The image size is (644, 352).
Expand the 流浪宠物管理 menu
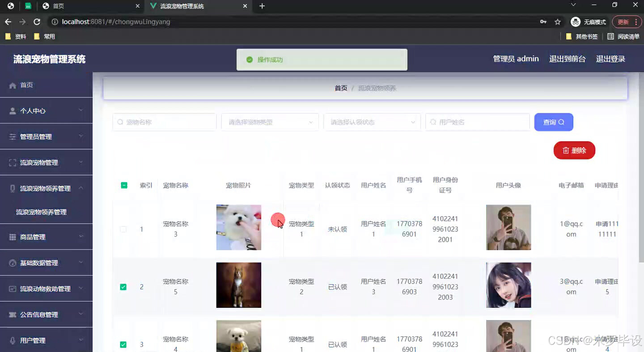81,162
